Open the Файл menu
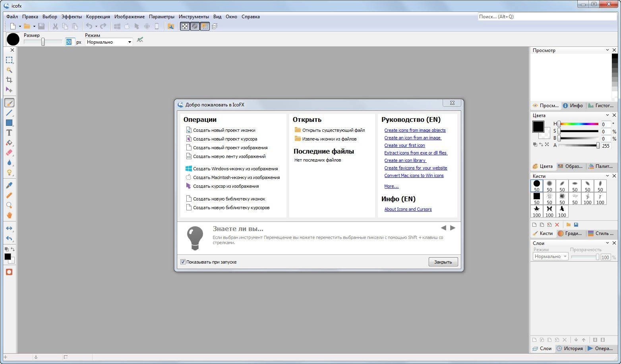621x364 pixels. click(12, 17)
